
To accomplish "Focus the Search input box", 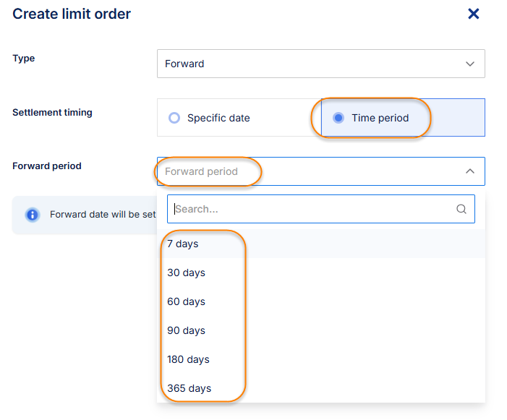I will click(311, 209).
